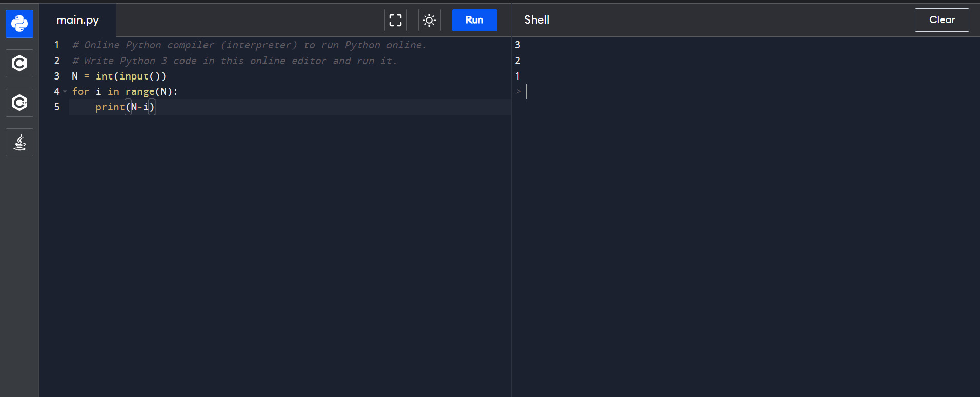This screenshot has width=980, height=397.
Task: Select the main.py tab
Action: (77, 20)
